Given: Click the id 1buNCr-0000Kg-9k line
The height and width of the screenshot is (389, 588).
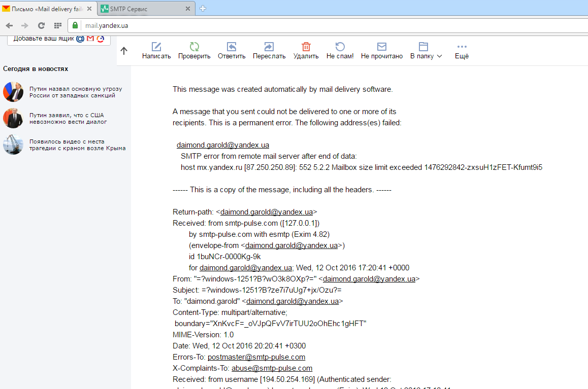Looking at the screenshot, I should (x=224, y=257).
